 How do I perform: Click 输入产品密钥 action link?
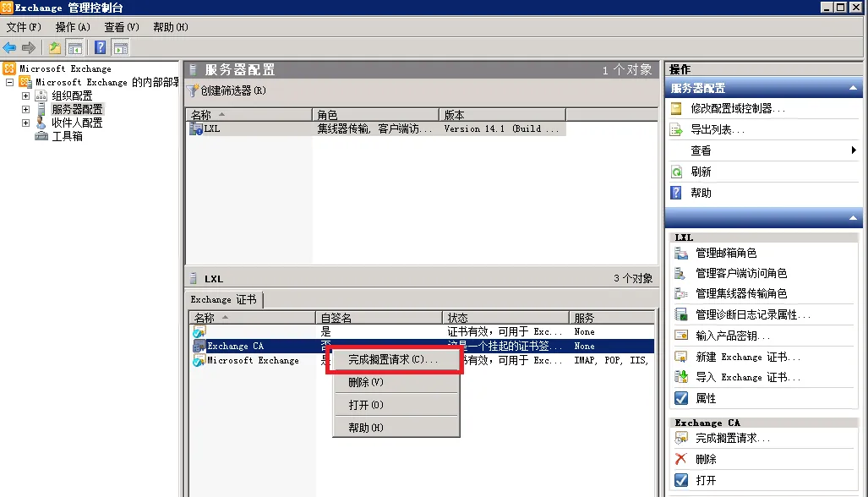click(733, 336)
